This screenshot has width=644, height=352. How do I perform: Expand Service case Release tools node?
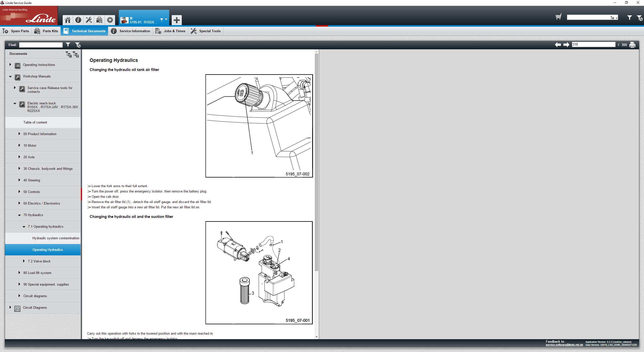tap(15, 88)
